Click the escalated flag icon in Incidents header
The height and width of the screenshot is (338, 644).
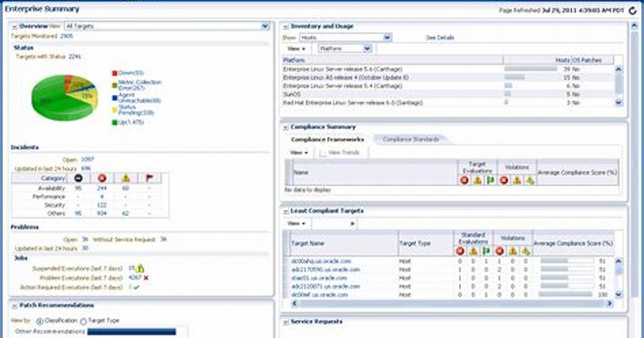point(149,178)
